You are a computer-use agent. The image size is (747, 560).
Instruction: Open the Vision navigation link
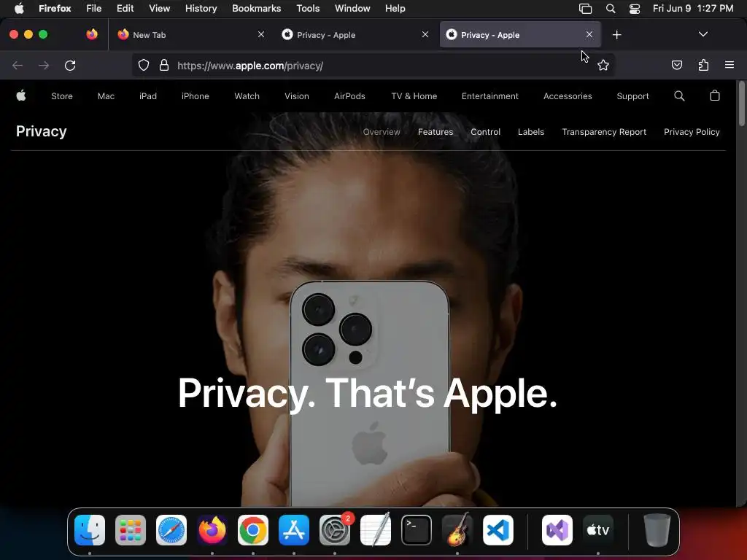tap(297, 96)
